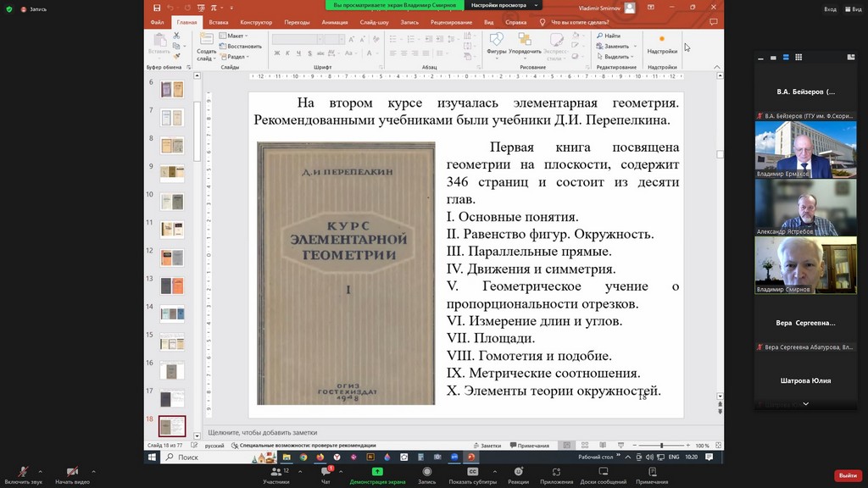Click the Вход sign-in button
This screenshot has height=488, width=868.
pyautogui.click(x=830, y=8)
